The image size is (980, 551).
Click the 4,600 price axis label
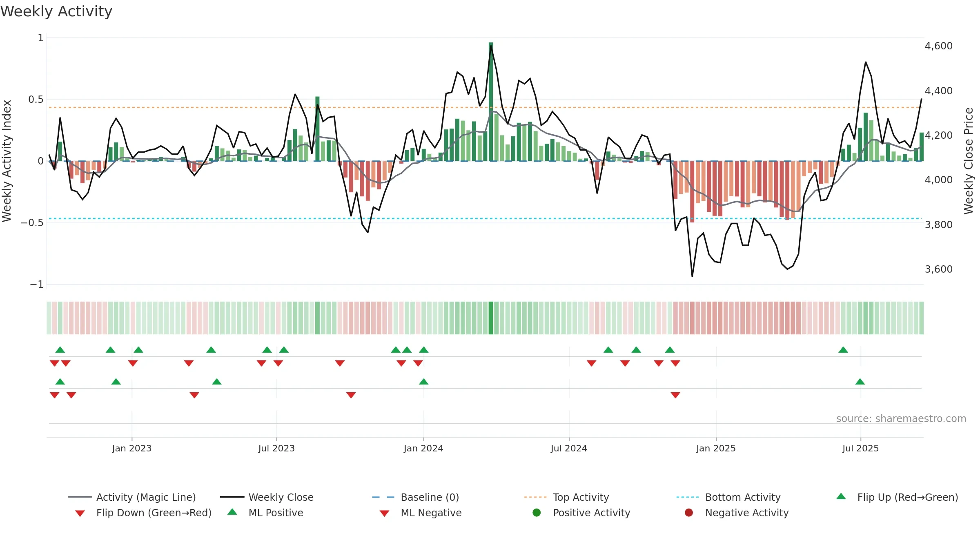pyautogui.click(x=938, y=46)
